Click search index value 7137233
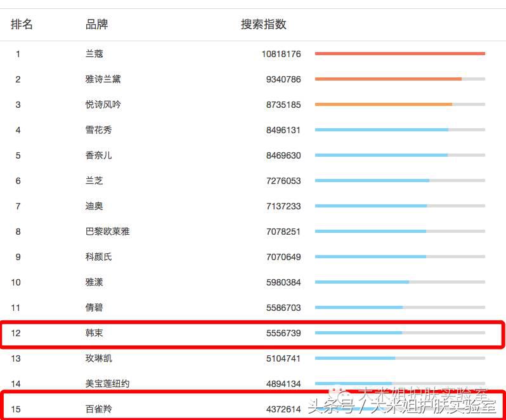 [x=283, y=206]
